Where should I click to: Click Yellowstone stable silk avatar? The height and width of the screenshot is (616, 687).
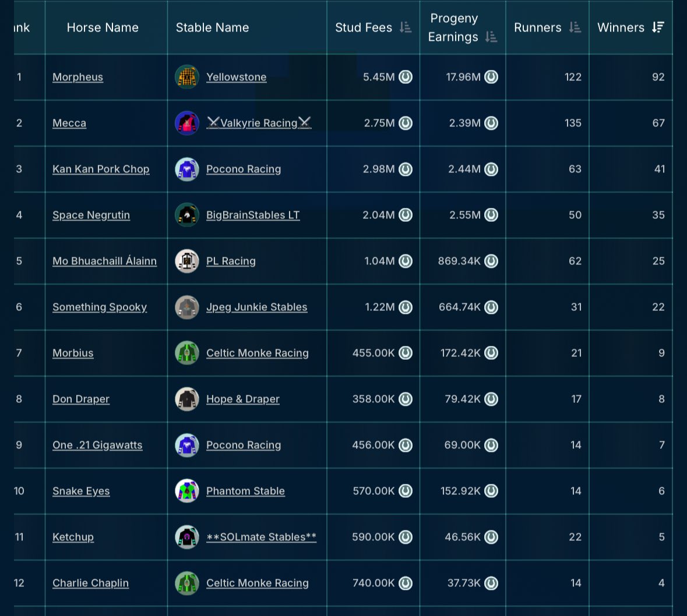click(x=187, y=77)
